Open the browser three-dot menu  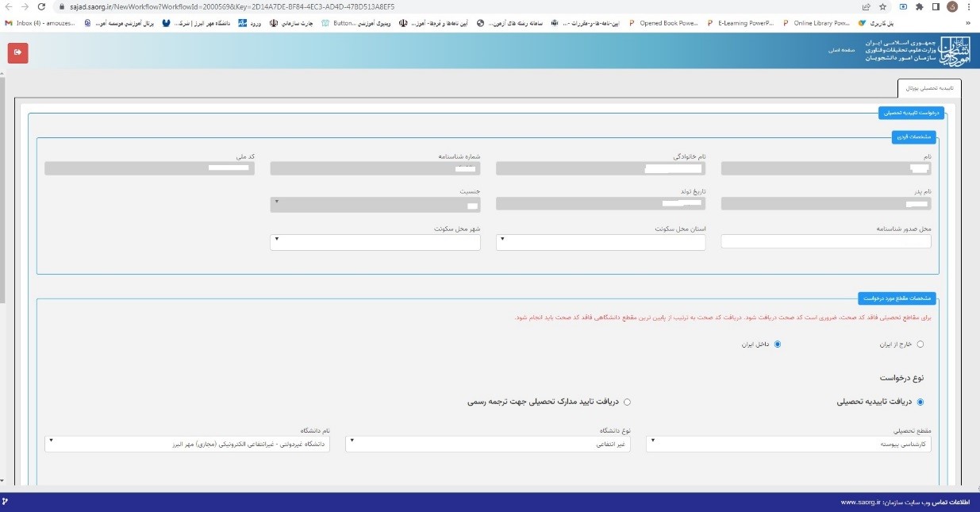point(969,6)
